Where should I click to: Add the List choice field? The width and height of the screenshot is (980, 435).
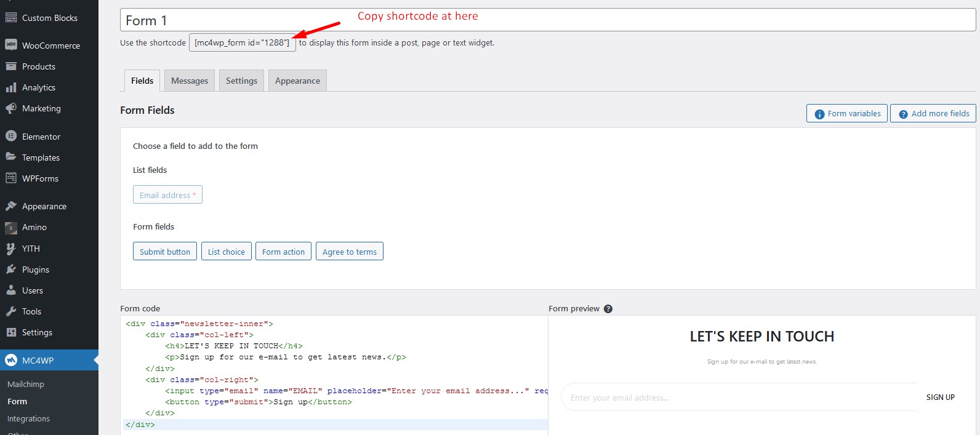(x=226, y=252)
